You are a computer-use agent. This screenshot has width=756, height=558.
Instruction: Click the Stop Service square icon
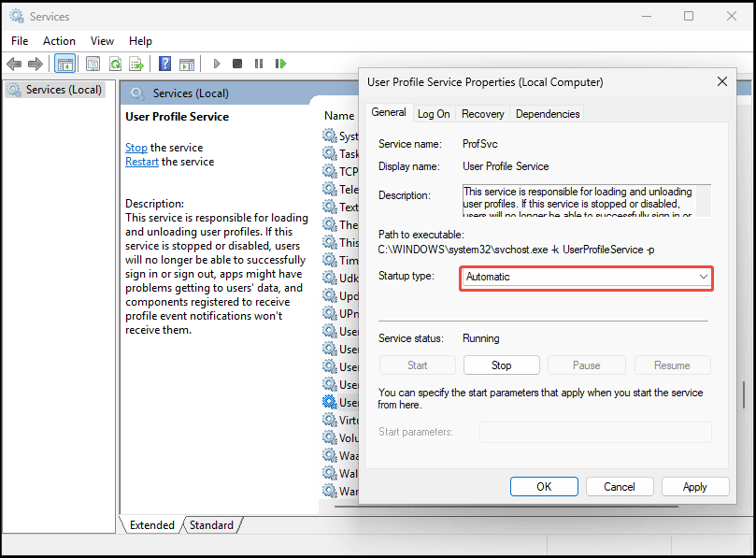237,64
